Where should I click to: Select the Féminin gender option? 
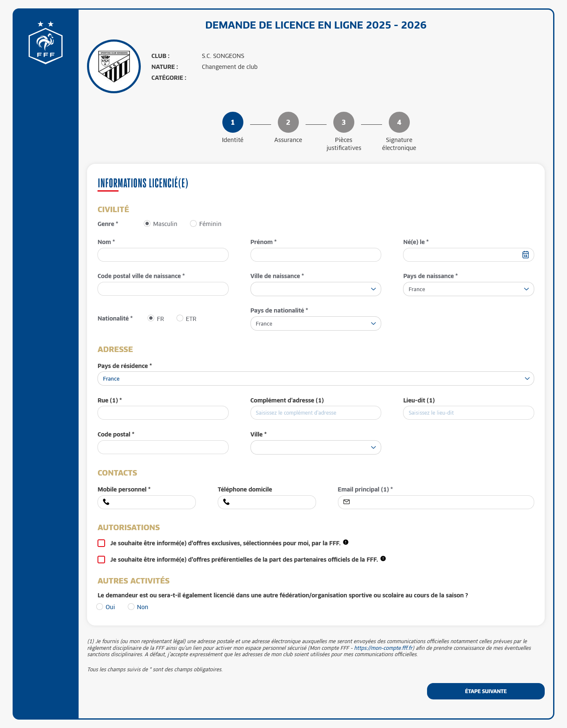click(x=193, y=224)
